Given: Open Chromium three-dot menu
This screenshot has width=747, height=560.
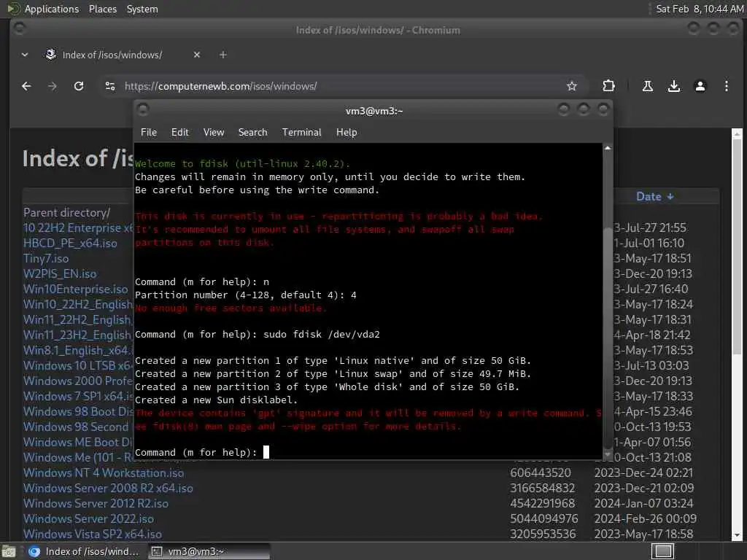Looking at the screenshot, I should tap(726, 86).
